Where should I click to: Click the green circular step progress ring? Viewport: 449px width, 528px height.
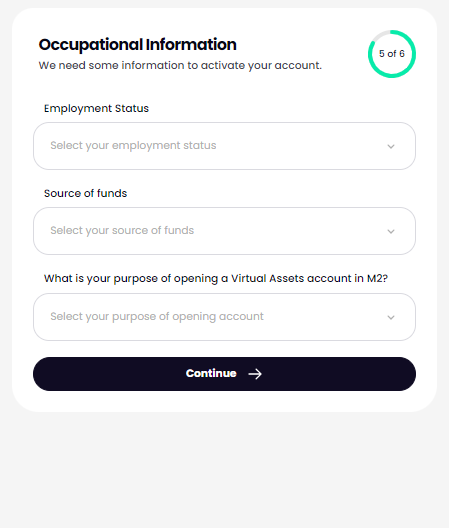click(x=392, y=54)
